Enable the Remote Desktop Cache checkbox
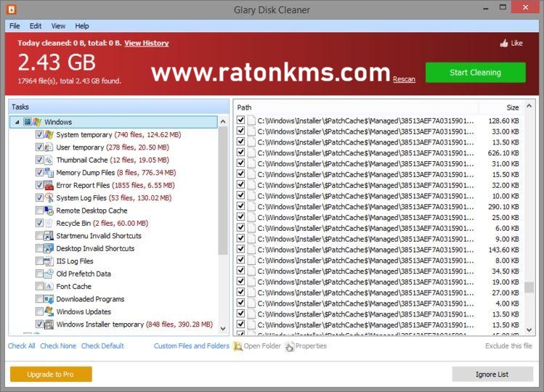Image resolution: width=544 pixels, height=392 pixels. pos(39,211)
